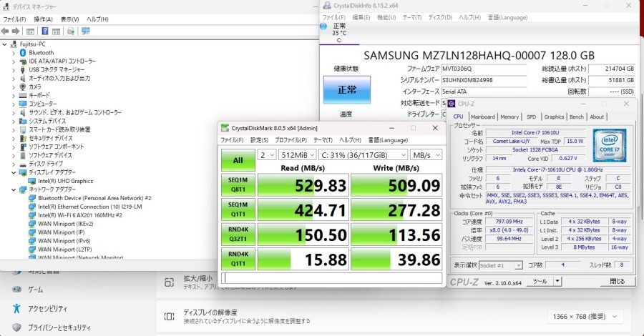The width and height of the screenshot is (644, 336).
Task: Open the ツール dropdown arrow in CPU-Z
Action: point(557,281)
